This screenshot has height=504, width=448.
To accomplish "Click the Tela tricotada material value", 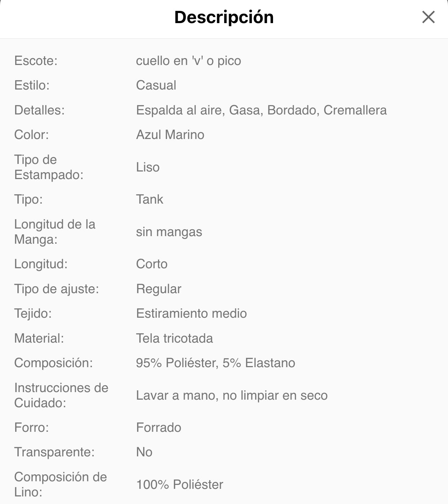I will tap(174, 338).
